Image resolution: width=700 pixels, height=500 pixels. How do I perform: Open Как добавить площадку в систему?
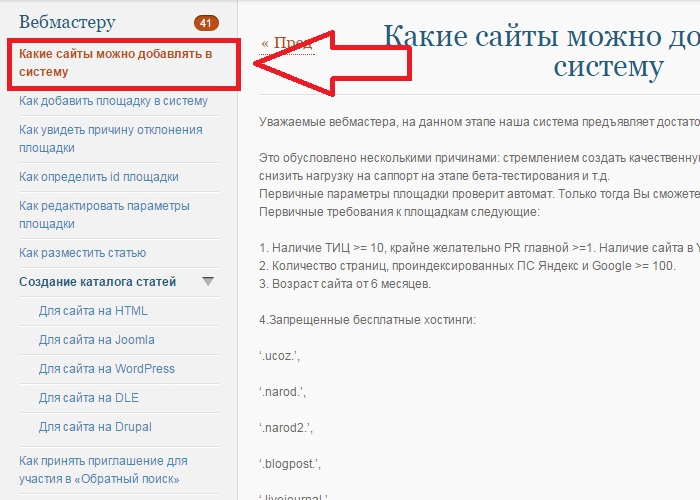point(113,101)
